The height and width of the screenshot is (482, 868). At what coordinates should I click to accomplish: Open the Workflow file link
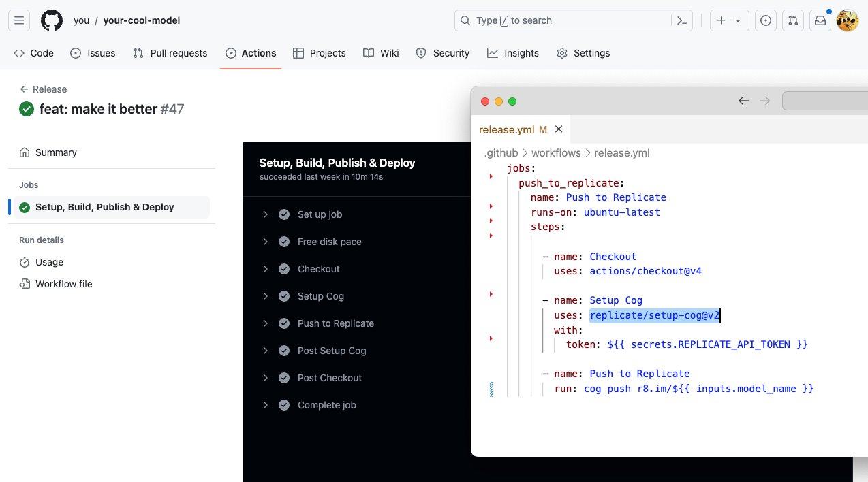point(63,284)
